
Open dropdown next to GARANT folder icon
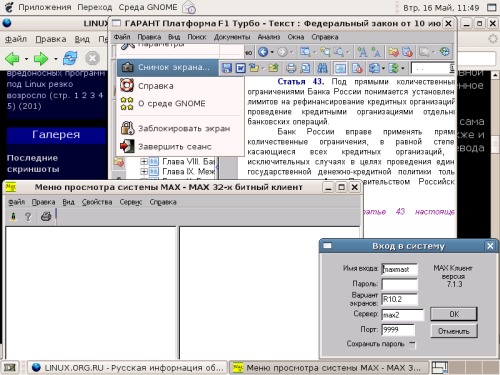click(x=263, y=68)
